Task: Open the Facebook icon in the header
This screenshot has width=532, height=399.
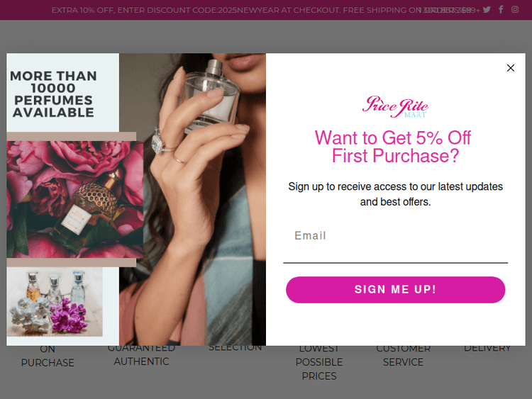Action: coord(501,9)
